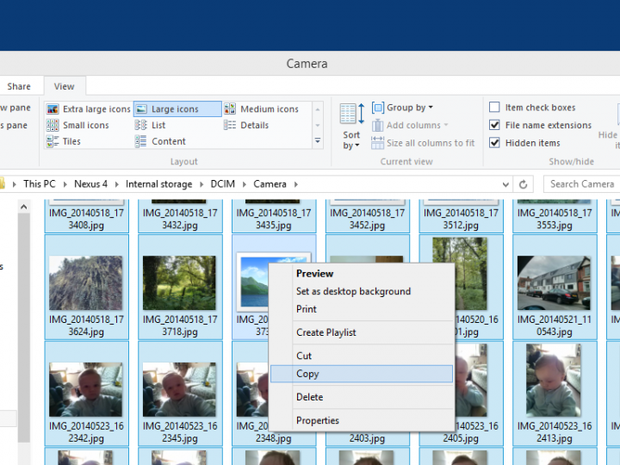Click This PC in address bar
This screenshot has width=620, height=465.
pyautogui.click(x=39, y=184)
